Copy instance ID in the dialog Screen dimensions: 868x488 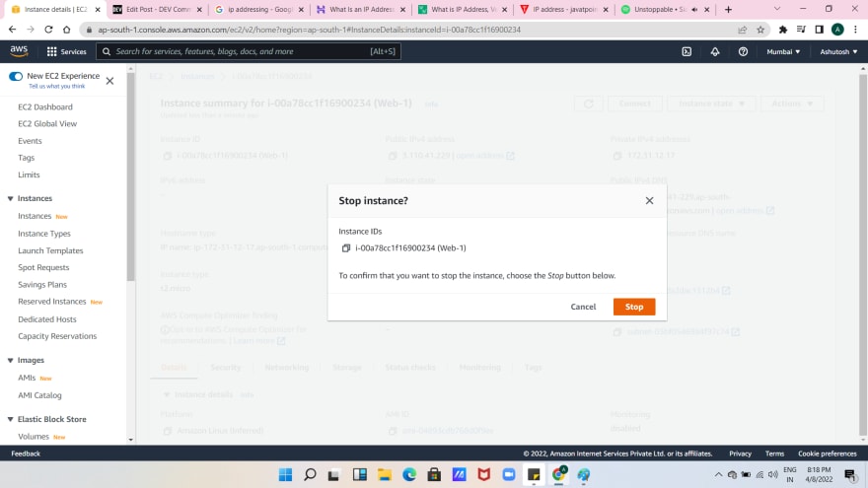(x=346, y=247)
